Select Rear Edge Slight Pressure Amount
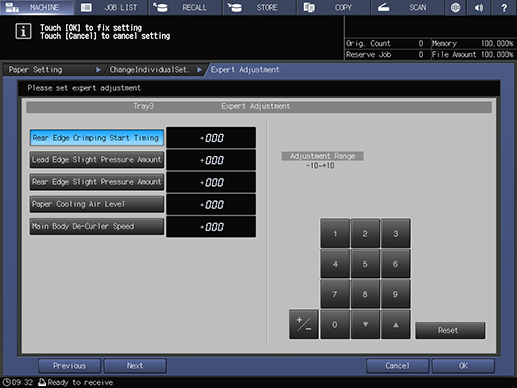Screen dimensions: 517x388 coord(97,182)
